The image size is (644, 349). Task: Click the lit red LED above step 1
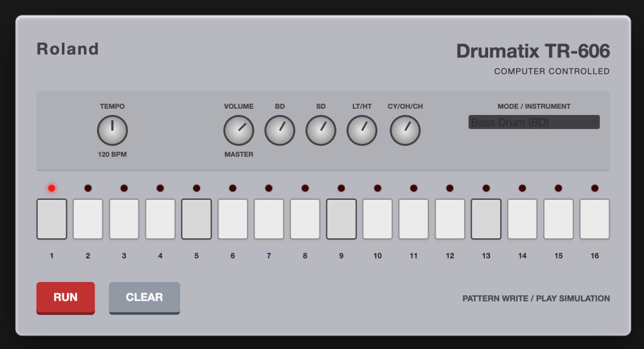click(x=52, y=188)
